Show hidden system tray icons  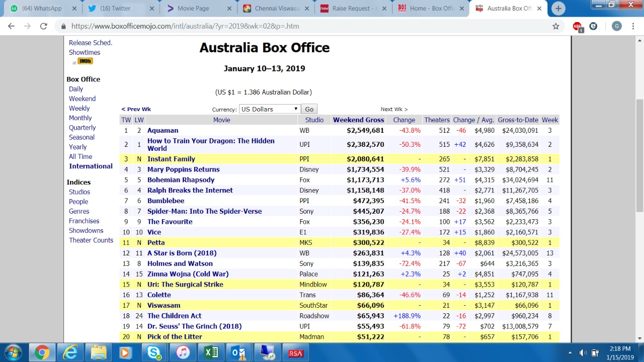click(x=570, y=353)
